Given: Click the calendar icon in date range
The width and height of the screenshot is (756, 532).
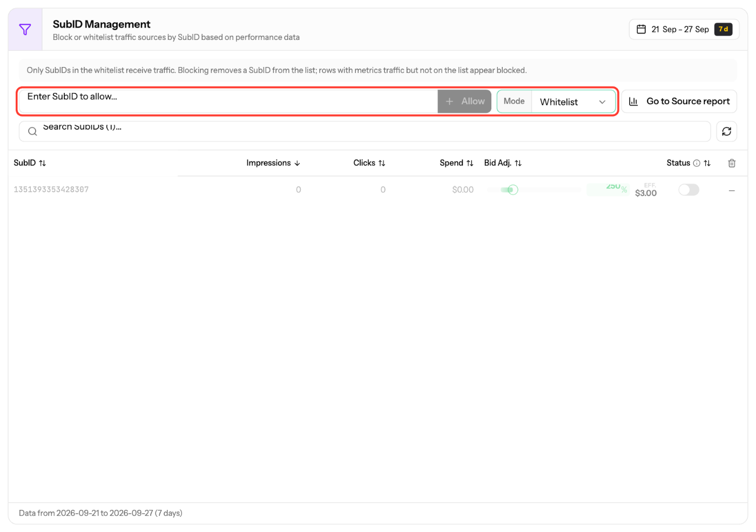Looking at the screenshot, I should [641, 29].
